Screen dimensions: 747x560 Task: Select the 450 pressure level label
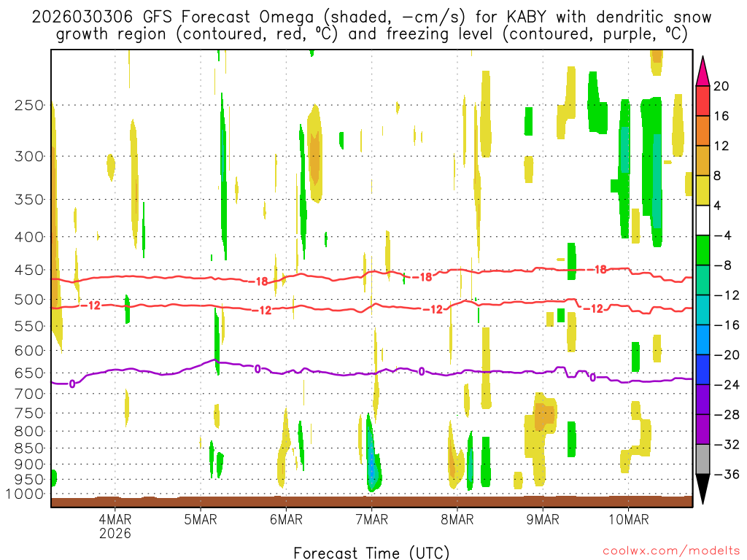[29, 270]
